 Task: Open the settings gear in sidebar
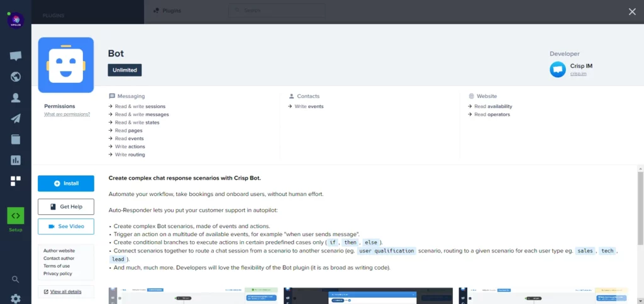pyautogui.click(x=16, y=298)
